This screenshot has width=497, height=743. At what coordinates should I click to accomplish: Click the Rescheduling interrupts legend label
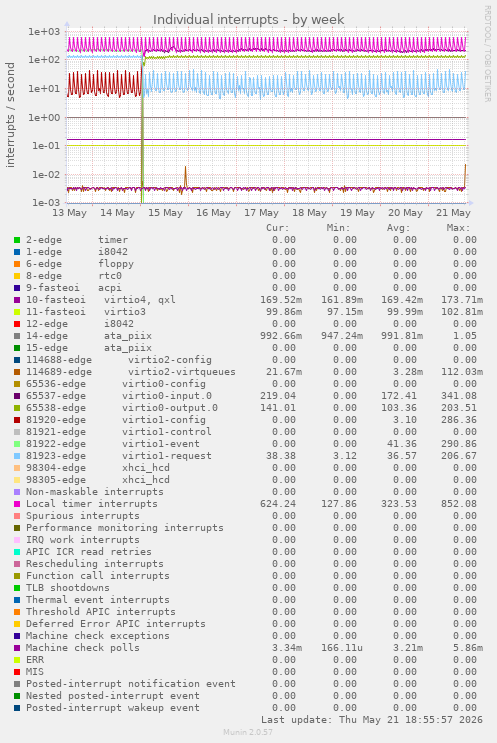click(95, 564)
